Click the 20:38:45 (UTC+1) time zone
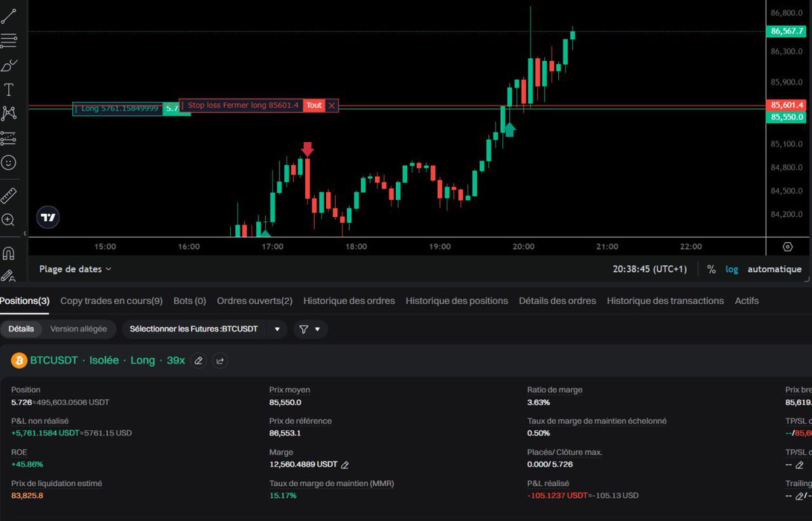This screenshot has height=521, width=812. point(650,269)
